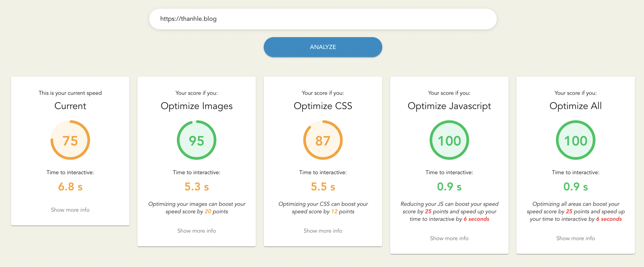Select the Optimize Images card title
The height and width of the screenshot is (267, 644).
pos(197,106)
